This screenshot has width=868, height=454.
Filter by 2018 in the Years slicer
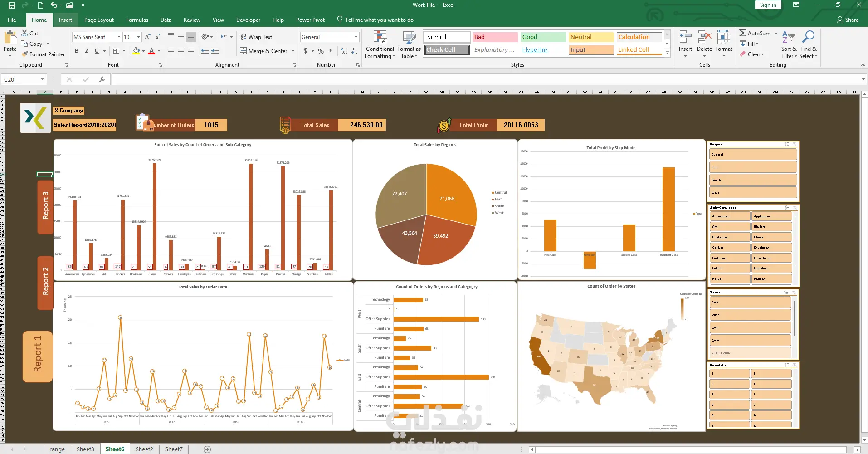750,327
